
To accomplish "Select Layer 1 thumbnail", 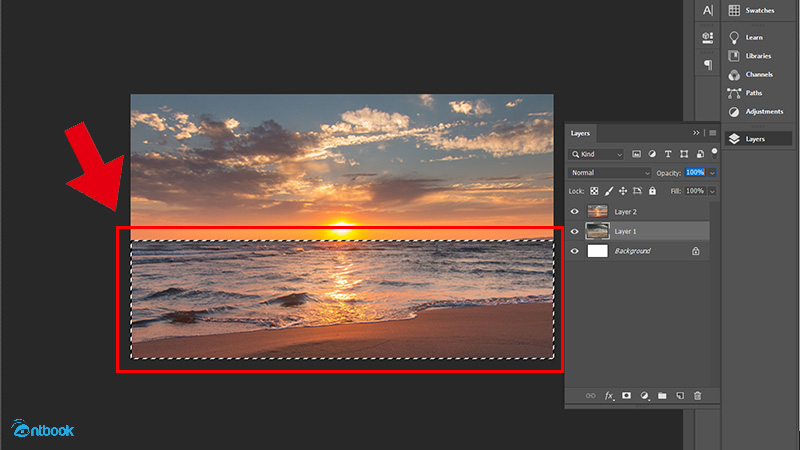I will pos(597,231).
